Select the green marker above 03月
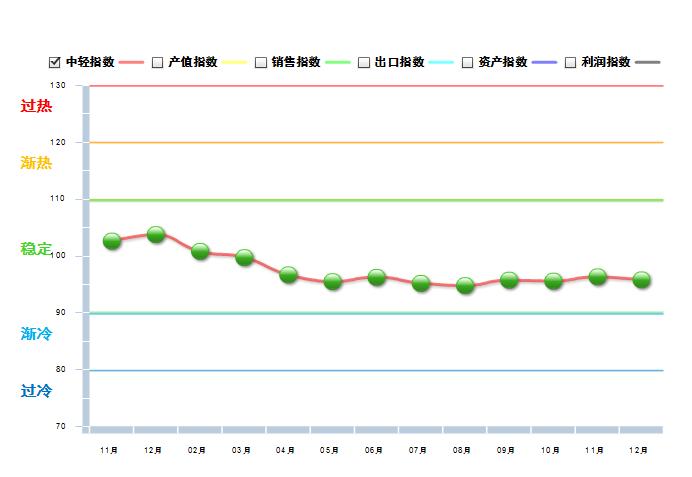The height and width of the screenshot is (477, 692). coord(244,257)
